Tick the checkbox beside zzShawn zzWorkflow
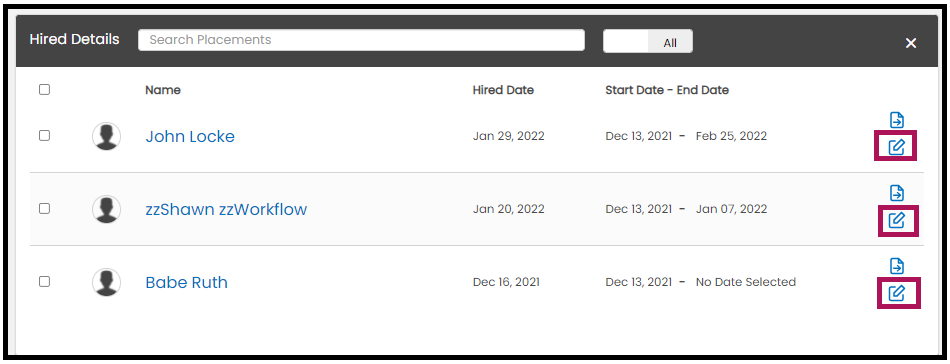 click(x=44, y=208)
